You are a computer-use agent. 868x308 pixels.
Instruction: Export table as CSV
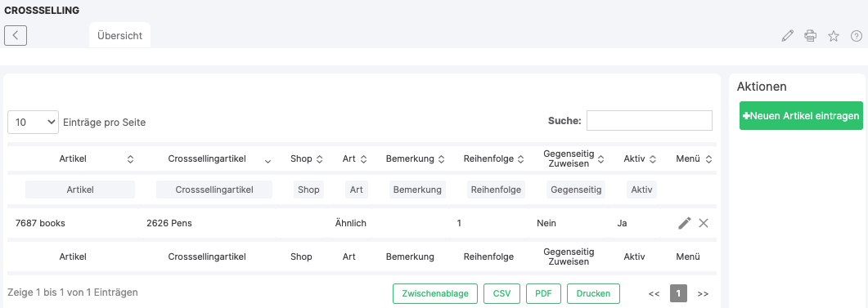(x=502, y=293)
